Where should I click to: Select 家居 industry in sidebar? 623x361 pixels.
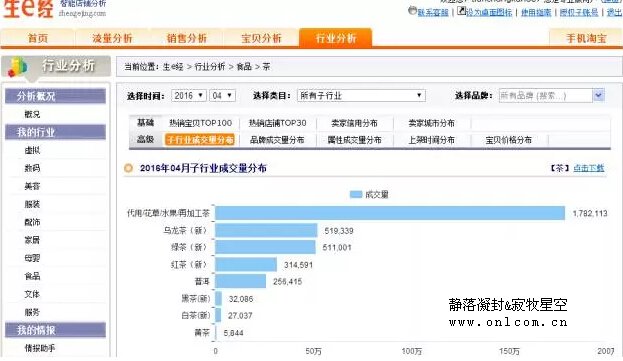pyautogui.click(x=32, y=240)
